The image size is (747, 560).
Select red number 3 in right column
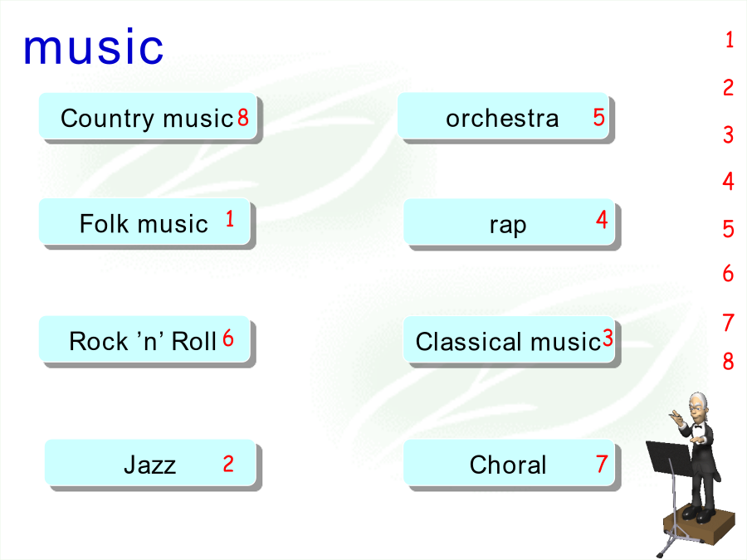tap(728, 134)
